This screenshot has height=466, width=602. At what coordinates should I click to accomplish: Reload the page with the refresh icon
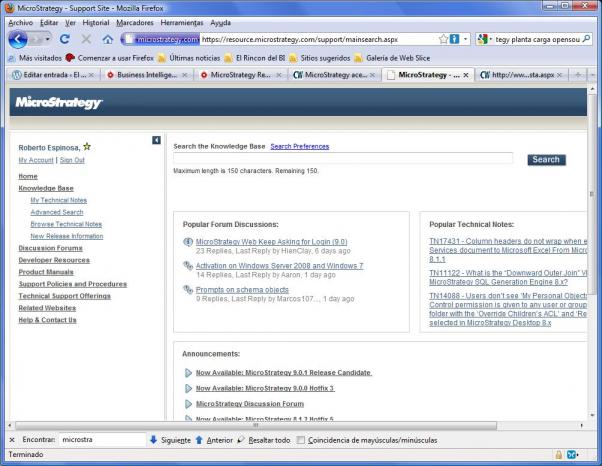pyautogui.click(x=65, y=39)
